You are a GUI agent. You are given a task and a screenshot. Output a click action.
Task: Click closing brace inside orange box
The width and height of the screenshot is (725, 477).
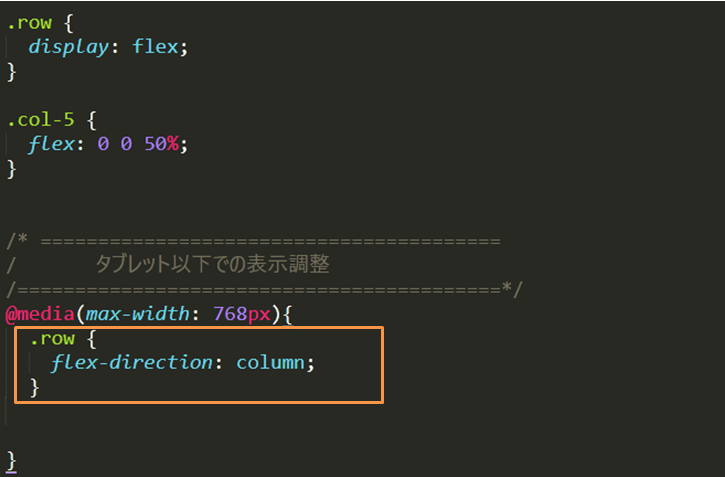click(34, 388)
